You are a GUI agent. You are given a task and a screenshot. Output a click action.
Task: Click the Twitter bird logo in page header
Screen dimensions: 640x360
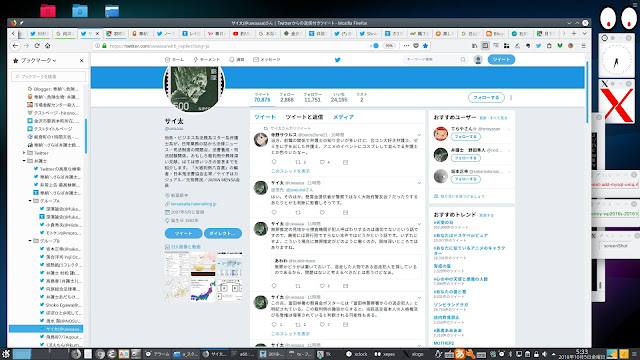338,60
